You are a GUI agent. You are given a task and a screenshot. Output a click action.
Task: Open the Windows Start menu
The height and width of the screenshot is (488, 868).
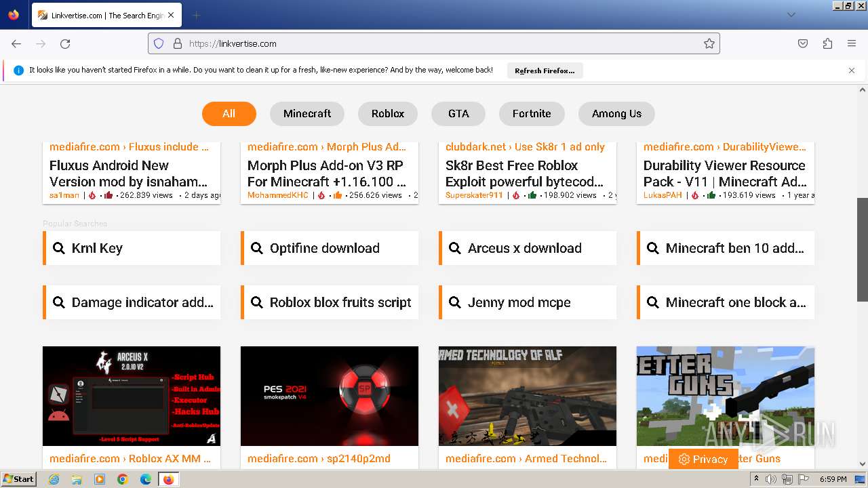(x=18, y=479)
